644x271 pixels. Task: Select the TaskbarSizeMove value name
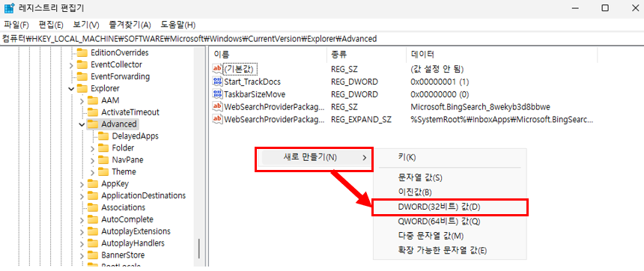[x=255, y=94]
